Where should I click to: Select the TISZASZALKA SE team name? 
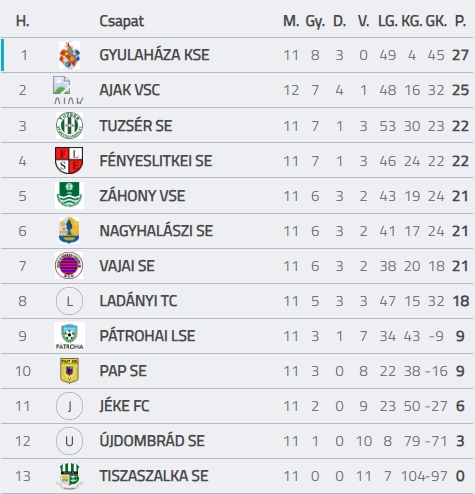coord(154,476)
